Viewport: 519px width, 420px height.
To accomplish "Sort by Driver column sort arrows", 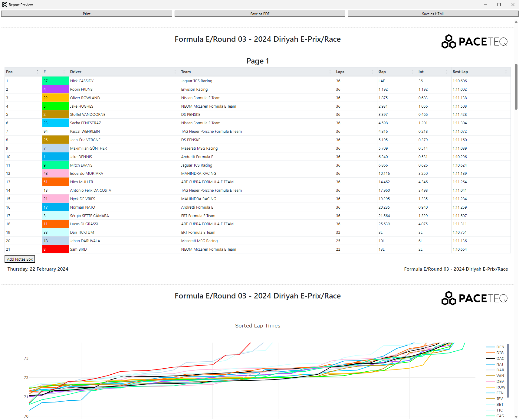I will pos(175,72).
